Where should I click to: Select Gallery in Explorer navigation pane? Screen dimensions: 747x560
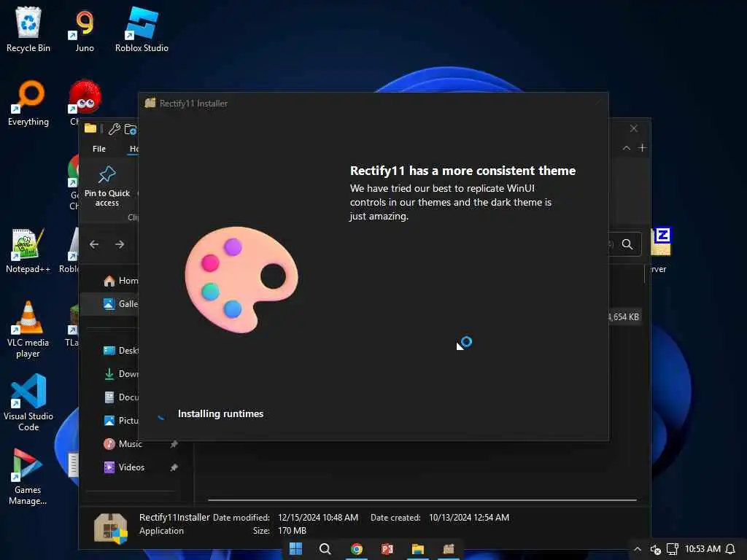click(121, 304)
